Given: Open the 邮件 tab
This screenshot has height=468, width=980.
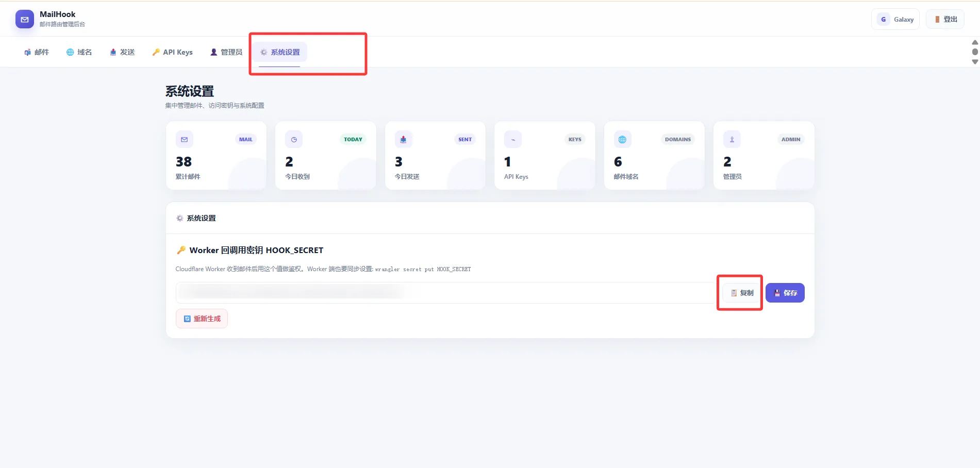Looking at the screenshot, I should point(37,52).
